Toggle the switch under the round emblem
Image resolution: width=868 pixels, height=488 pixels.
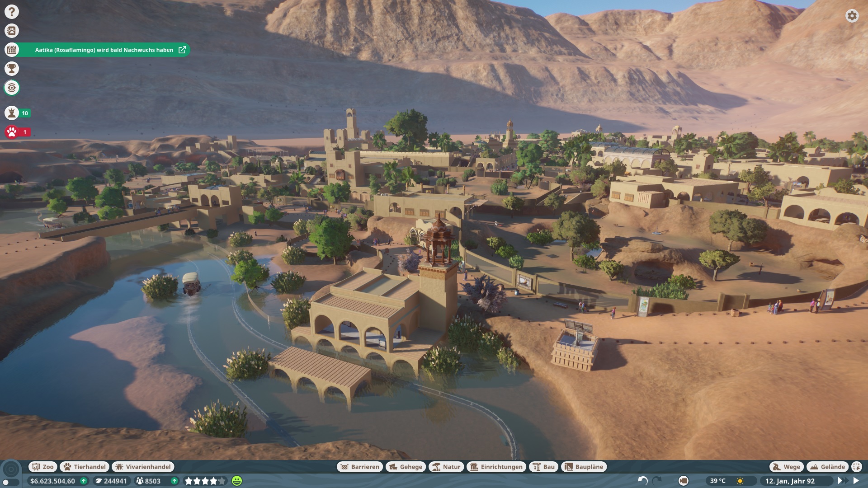click(11, 483)
